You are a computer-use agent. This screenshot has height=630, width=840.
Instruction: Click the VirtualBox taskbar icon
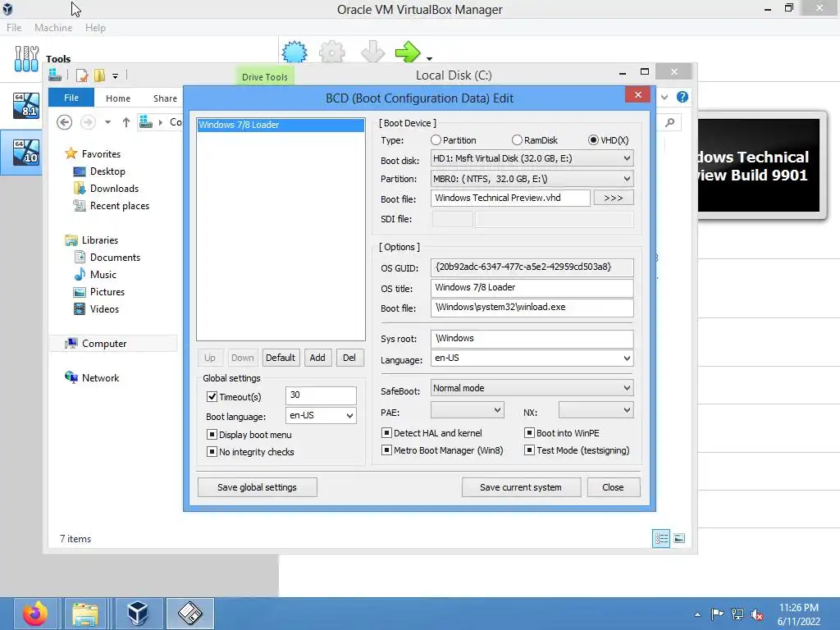coord(137,614)
